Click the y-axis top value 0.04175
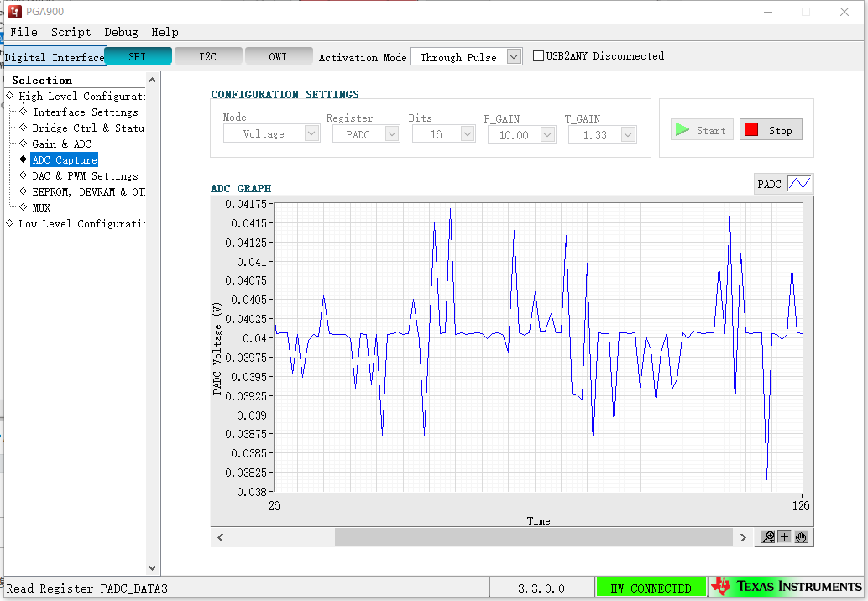Viewport: 868px width, 601px height. (246, 204)
